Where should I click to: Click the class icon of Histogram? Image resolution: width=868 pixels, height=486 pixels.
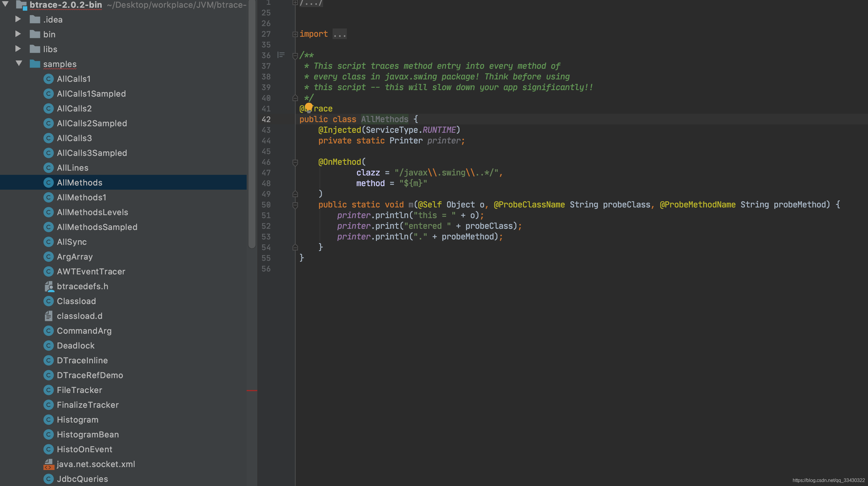tap(49, 420)
